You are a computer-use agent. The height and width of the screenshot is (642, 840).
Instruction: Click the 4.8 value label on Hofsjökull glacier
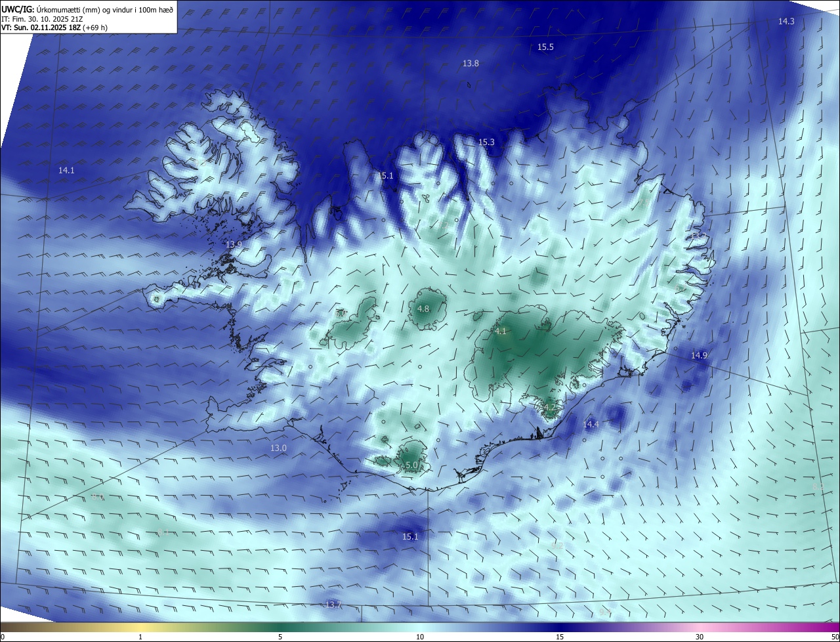[x=423, y=309]
